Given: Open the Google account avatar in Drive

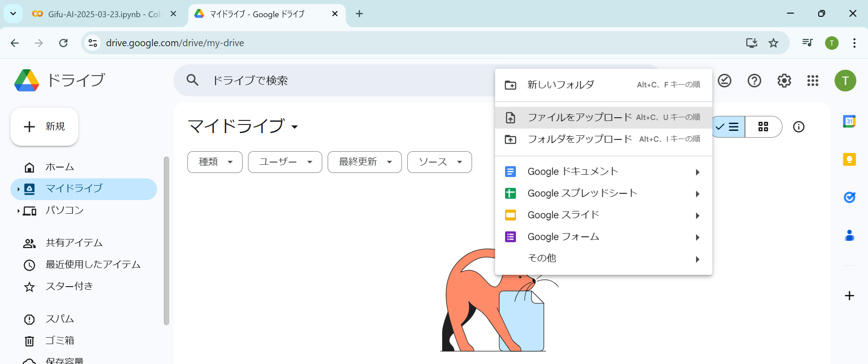Looking at the screenshot, I should [845, 81].
